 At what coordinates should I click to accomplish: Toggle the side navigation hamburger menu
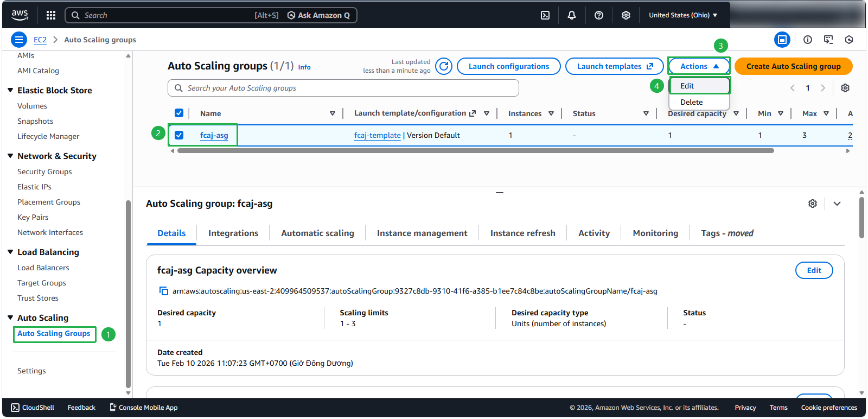pyautogui.click(x=19, y=40)
